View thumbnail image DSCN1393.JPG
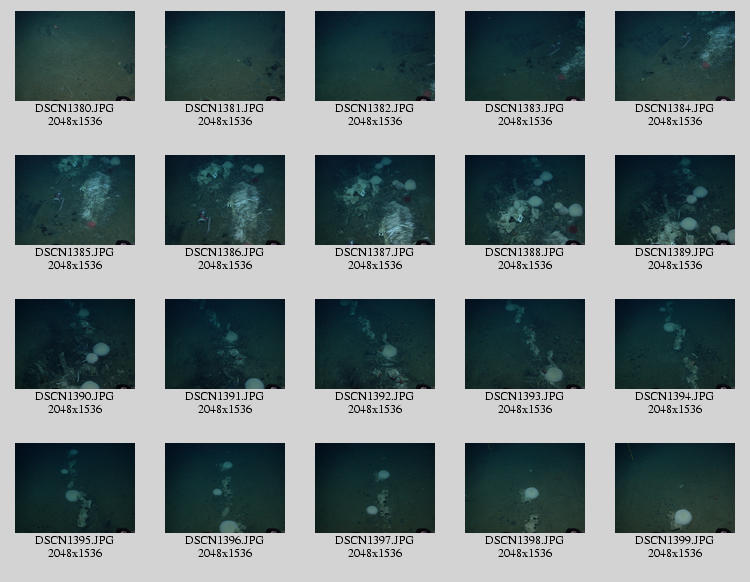750x582 pixels. (525, 344)
